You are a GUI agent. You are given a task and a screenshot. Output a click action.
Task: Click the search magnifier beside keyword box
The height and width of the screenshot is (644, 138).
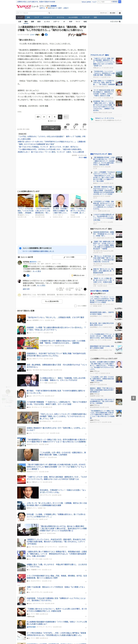[49, 13]
